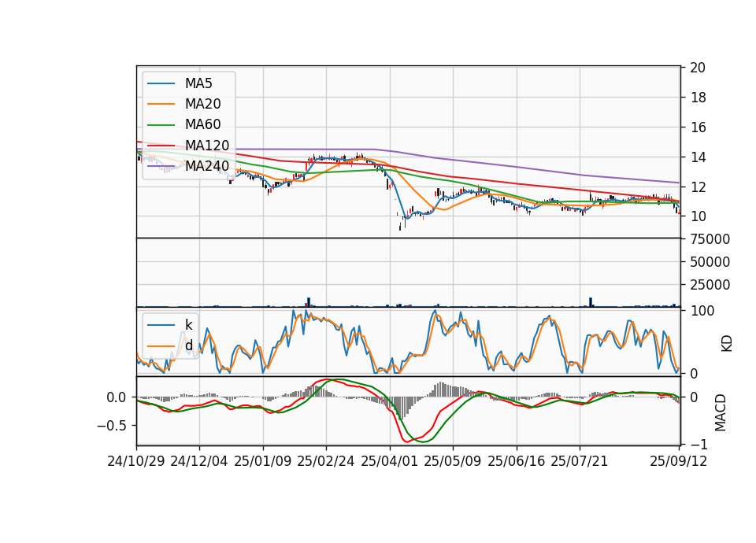Click the MA20 legend label

point(202,104)
